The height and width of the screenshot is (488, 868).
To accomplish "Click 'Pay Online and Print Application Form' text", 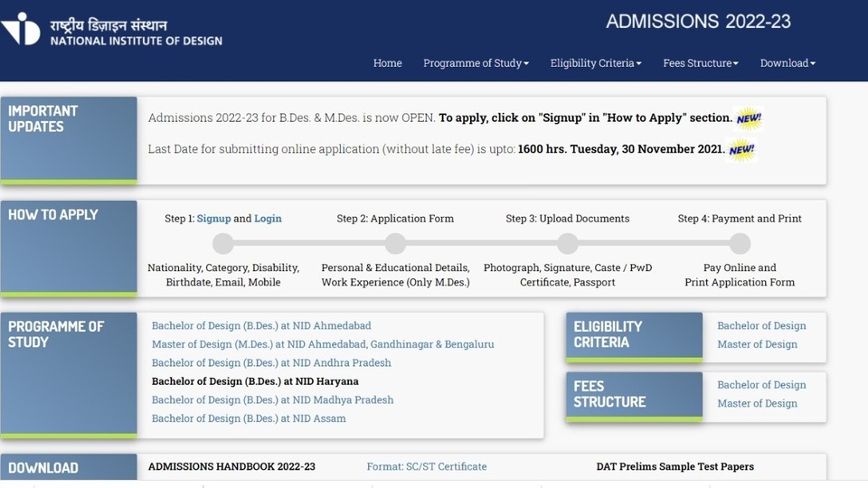I will 740,275.
